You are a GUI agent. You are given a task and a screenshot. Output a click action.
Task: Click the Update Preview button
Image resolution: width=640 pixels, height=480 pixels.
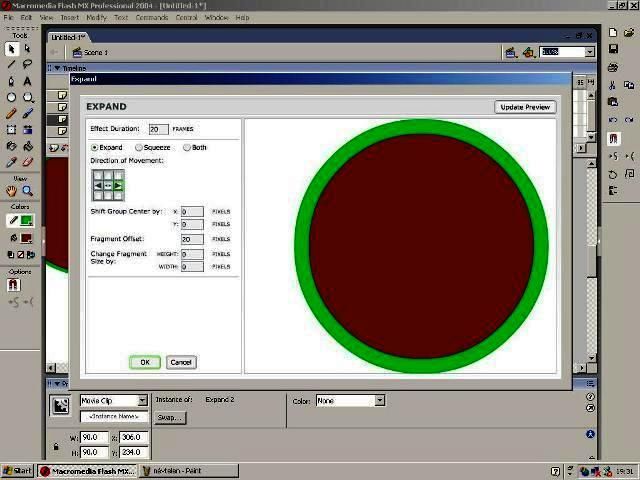tap(525, 107)
